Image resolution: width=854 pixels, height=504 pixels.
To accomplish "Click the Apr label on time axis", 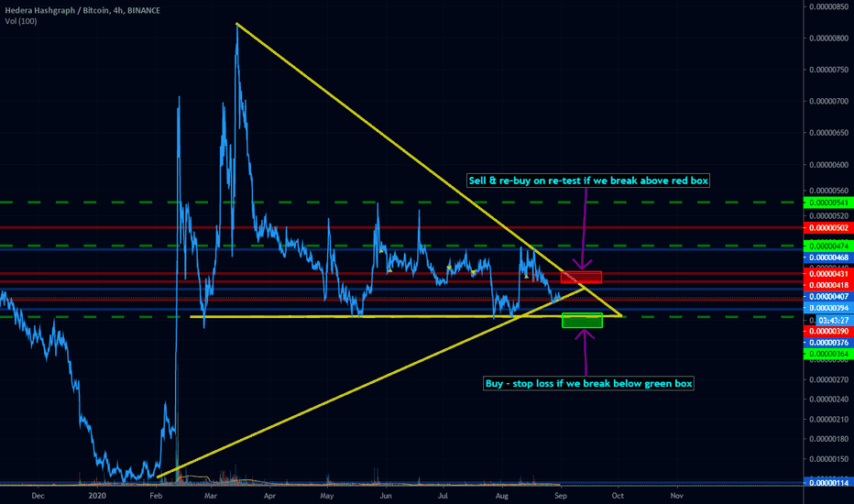I will click(x=269, y=496).
